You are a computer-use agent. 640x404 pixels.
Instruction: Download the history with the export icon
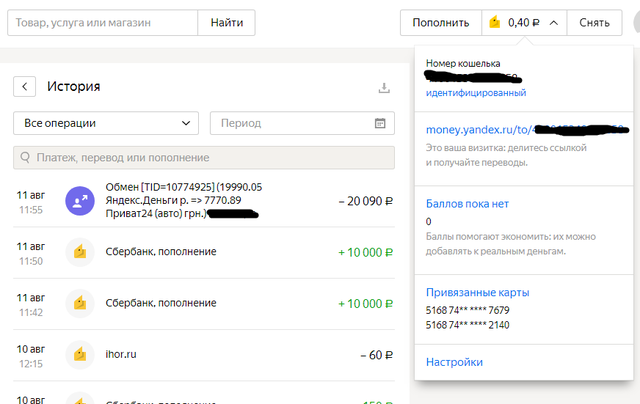coord(384,88)
